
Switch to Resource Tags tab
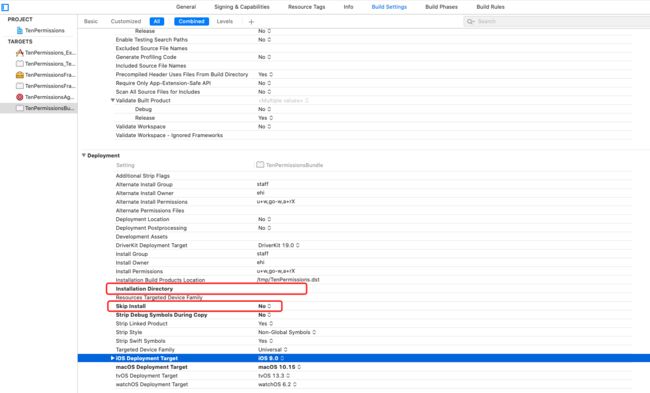(306, 7)
